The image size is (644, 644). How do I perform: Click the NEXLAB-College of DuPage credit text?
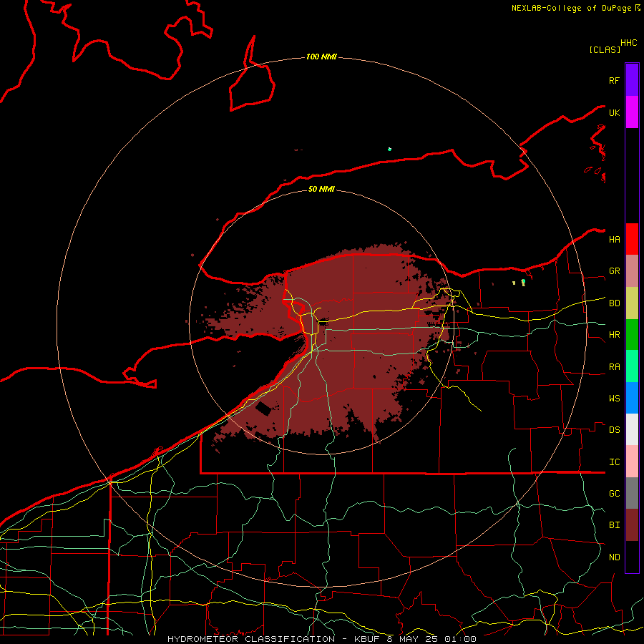tap(571, 8)
